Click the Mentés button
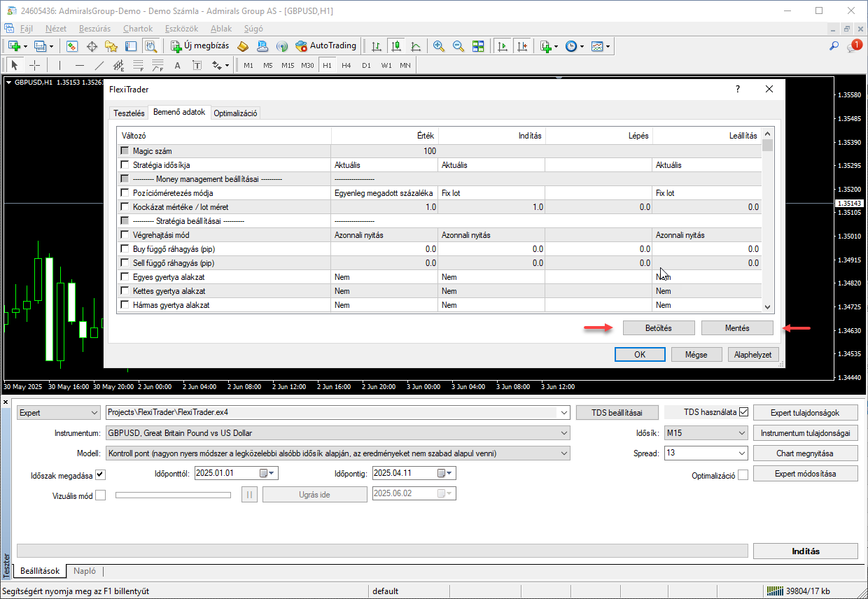Image resolution: width=868 pixels, height=599 pixels. [x=737, y=327]
